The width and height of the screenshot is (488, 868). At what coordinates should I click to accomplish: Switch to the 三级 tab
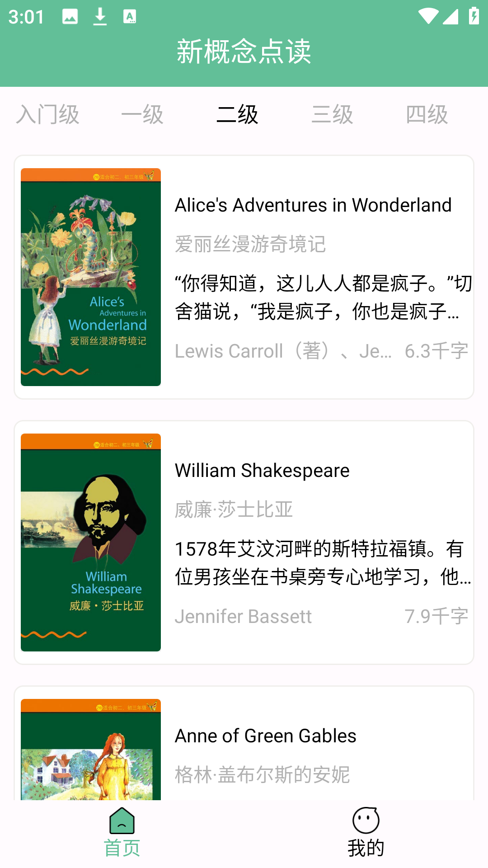pyautogui.click(x=332, y=114)
